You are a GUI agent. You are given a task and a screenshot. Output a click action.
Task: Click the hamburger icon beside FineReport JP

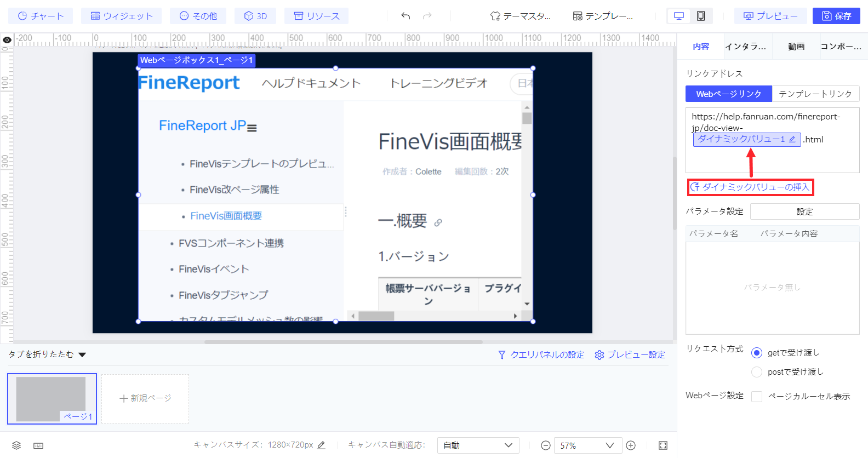(252, 128)
